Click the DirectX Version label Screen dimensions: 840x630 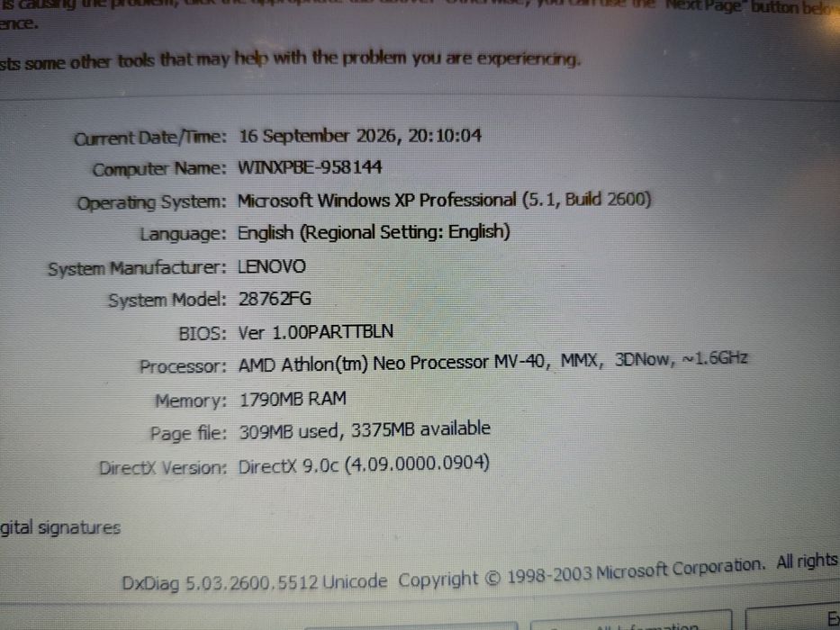tap(163, 468)
